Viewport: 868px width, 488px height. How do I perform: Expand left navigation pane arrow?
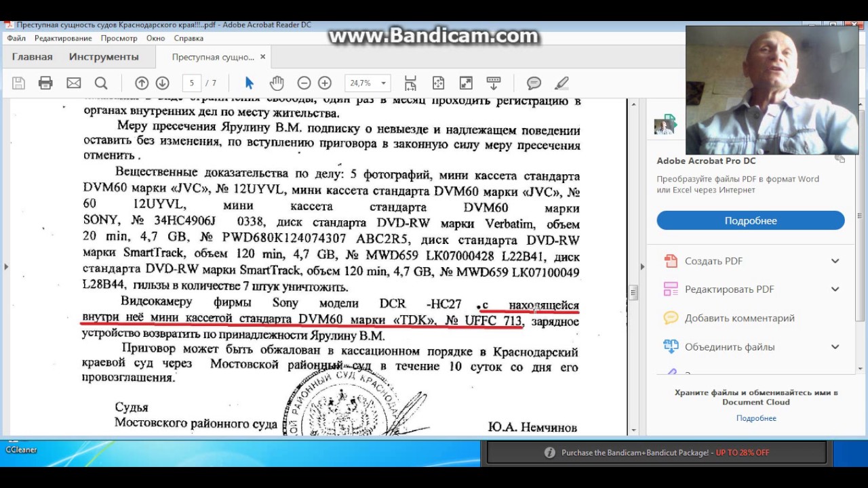pos(5,267)
